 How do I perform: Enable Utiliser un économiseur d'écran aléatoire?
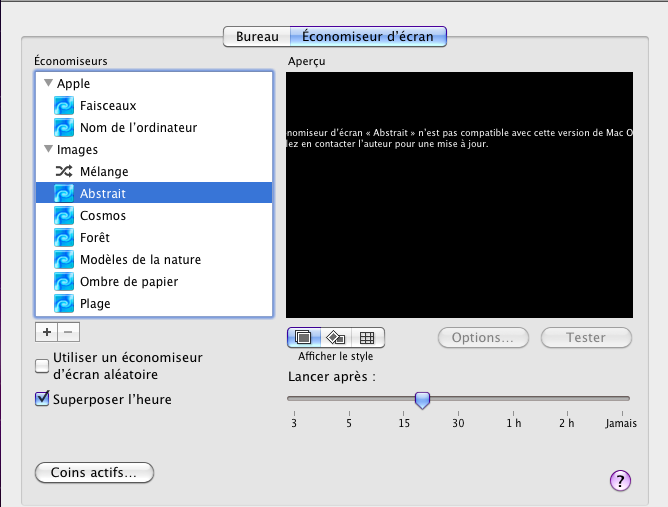click(42, 366)
